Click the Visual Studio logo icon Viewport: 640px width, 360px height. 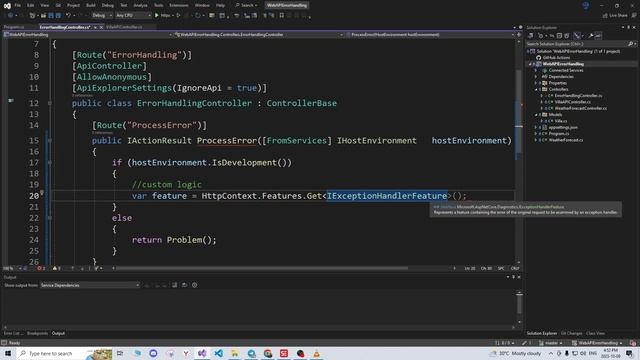[x=7, y=5]
